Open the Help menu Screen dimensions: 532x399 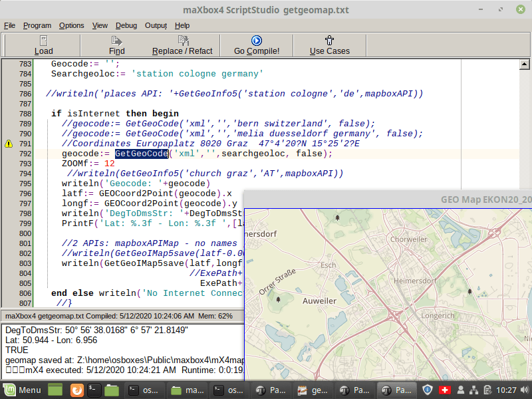(182, 25)
